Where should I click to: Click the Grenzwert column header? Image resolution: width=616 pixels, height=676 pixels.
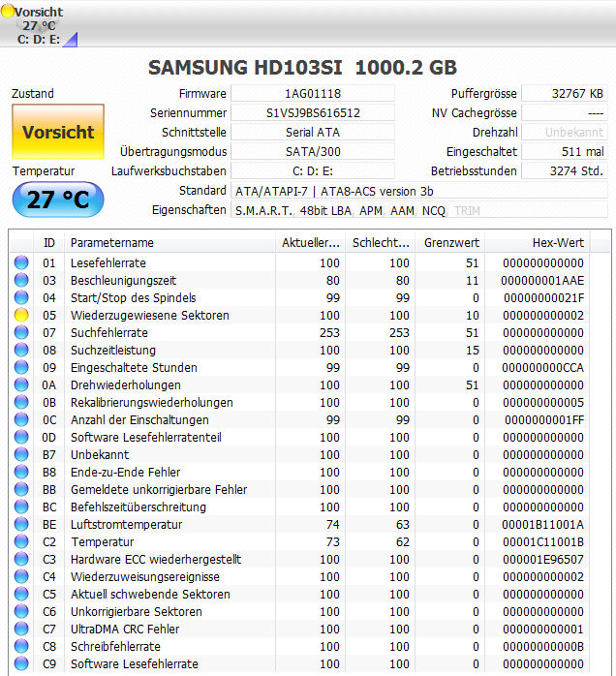click(451, 243)
